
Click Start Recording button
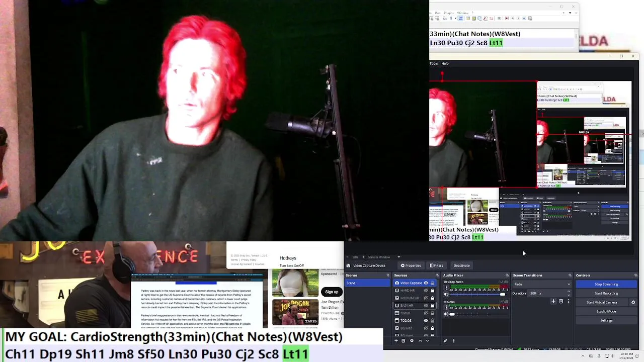pyautogui.click(x=606, y=293)
